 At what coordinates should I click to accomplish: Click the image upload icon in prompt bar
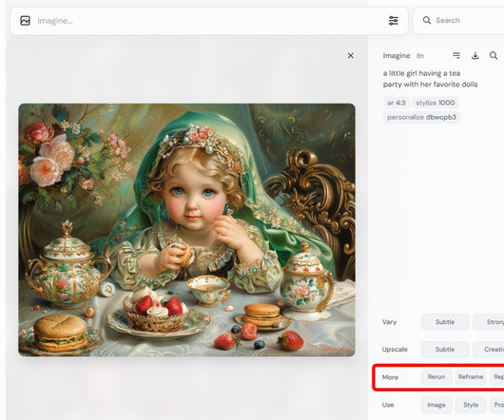point(25,21)
